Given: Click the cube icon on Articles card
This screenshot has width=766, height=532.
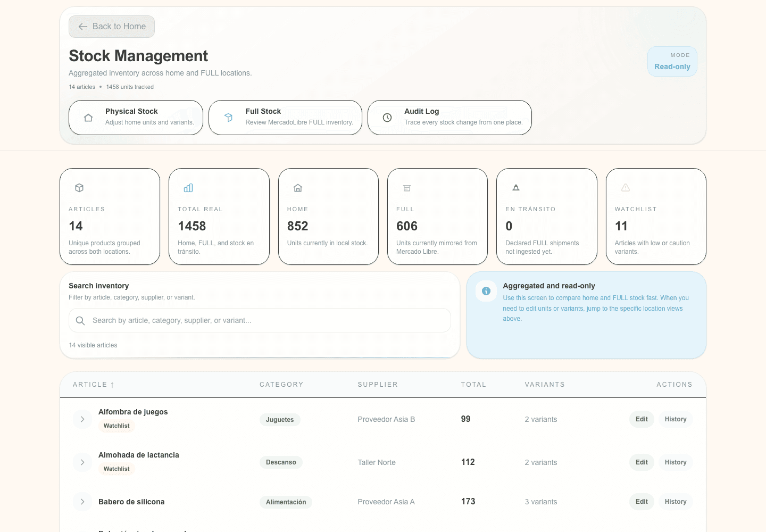Looking at the screenshot, I should click(79, 188).
